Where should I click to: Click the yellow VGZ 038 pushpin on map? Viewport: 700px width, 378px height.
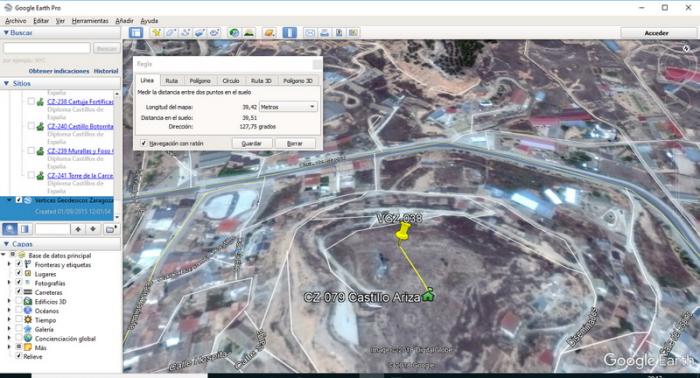coord(403,232)
